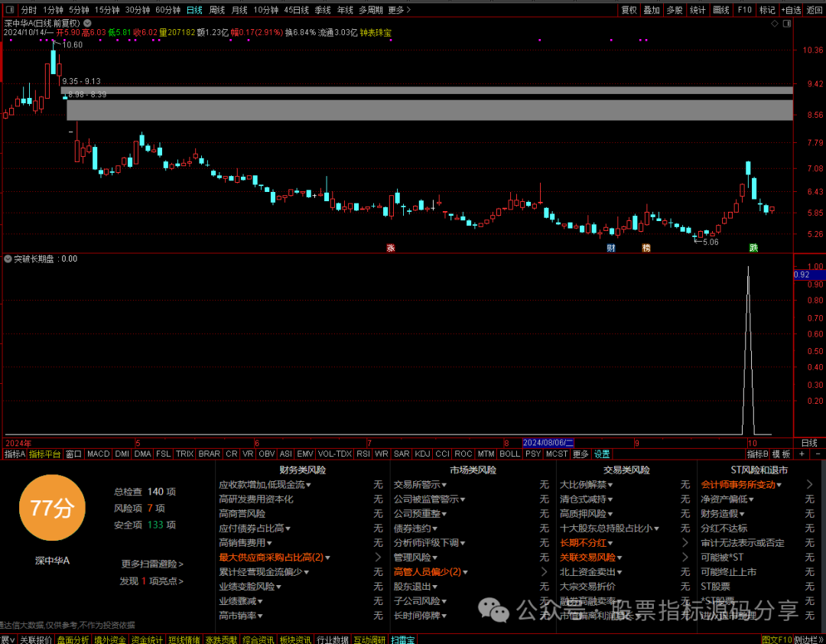
Task: Click the panel layout icon at top-left
Action: [9, 9]
